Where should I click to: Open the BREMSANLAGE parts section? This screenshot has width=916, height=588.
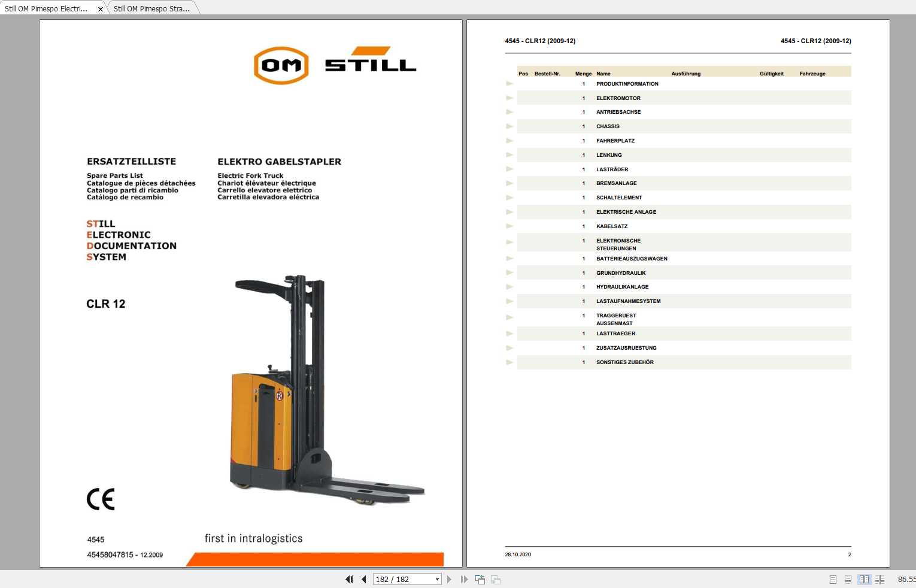point(509,183)
